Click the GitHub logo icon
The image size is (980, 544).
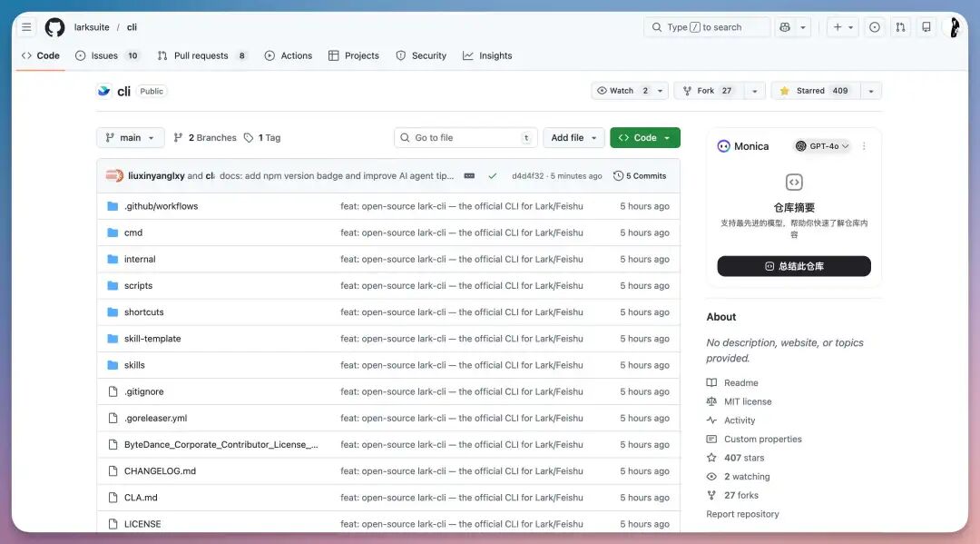[54, 27]
